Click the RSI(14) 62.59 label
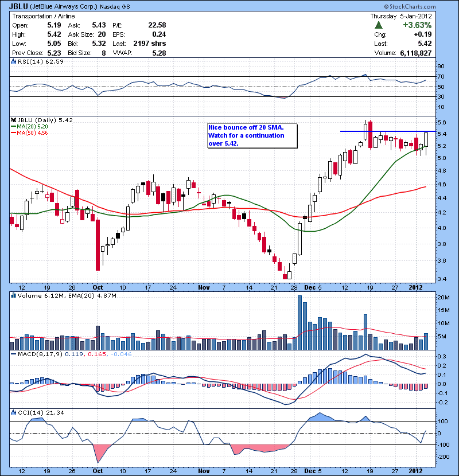The image size is (459, 476). click(41, 61)
